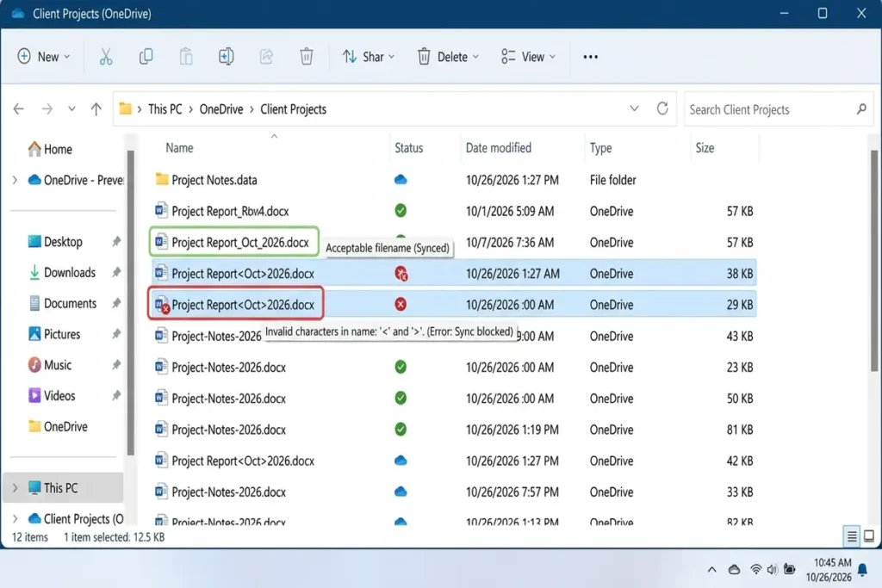Expand the OneDrive - Preve tree node

16,180
